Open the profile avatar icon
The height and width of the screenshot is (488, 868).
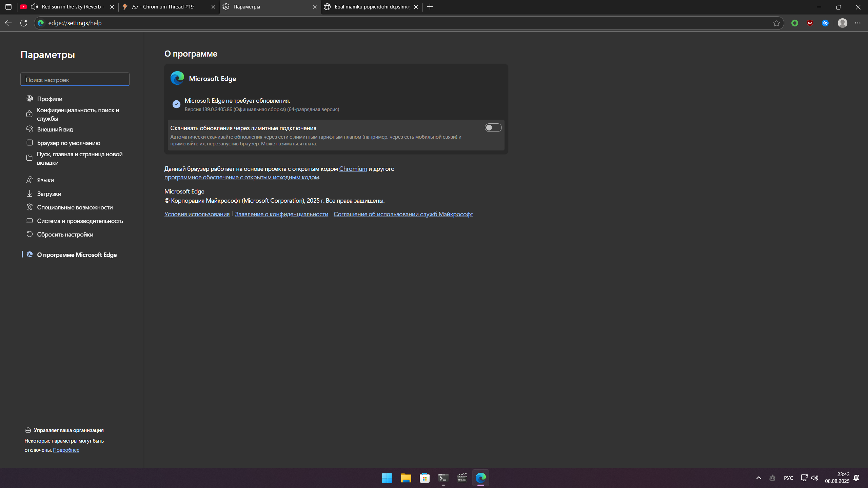coord(842,23)
